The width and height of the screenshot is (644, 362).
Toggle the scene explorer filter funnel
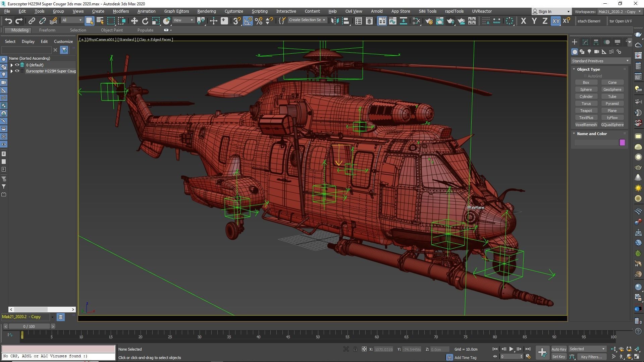(64, 50)
